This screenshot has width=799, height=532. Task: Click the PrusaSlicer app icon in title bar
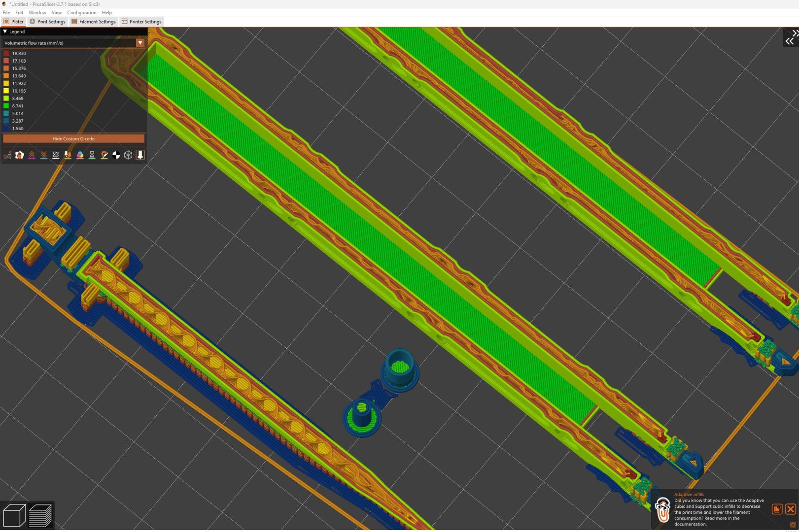[4, 4]
